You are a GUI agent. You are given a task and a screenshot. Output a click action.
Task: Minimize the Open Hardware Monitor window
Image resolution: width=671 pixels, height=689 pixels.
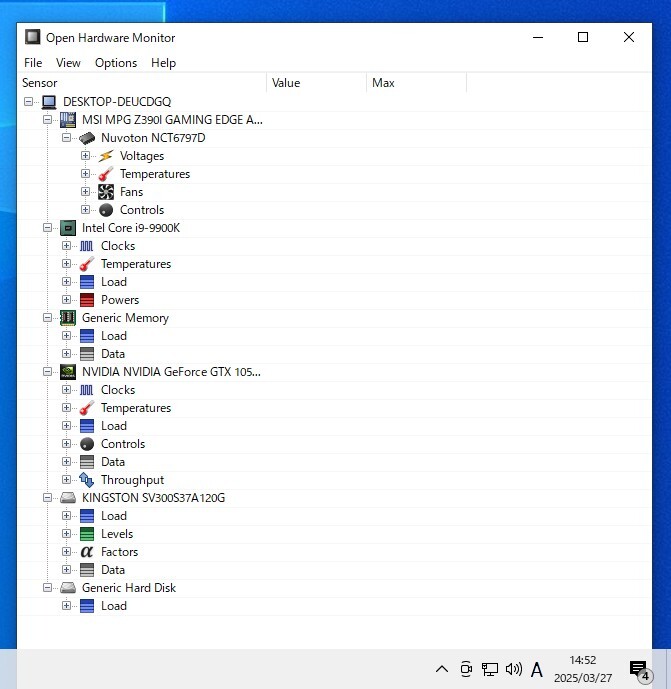(x=538, y=37)
